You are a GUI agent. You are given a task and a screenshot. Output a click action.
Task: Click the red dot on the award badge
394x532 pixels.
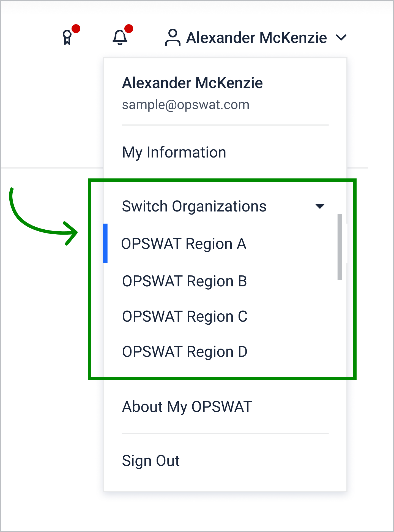(x=76, y=29)
